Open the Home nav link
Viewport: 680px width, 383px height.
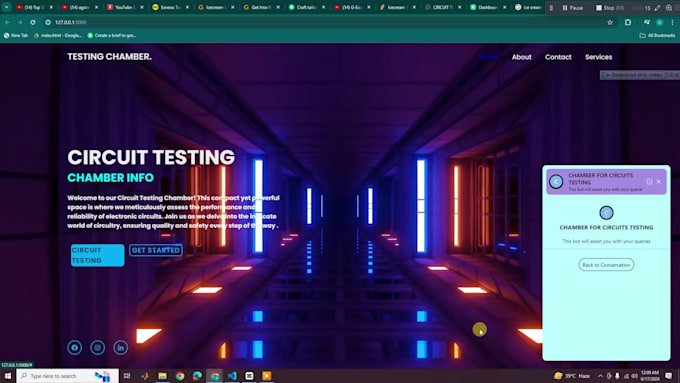click(x=489, y=57)
